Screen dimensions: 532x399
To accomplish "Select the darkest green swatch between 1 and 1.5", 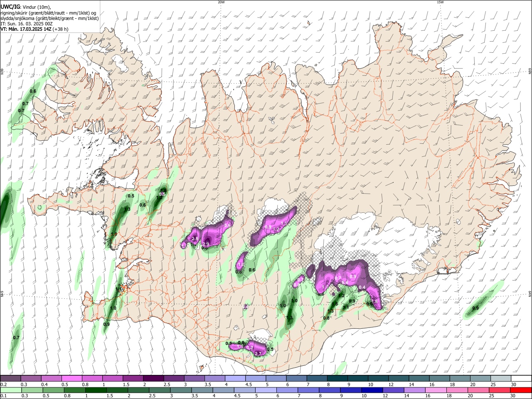I will (96, 390).
